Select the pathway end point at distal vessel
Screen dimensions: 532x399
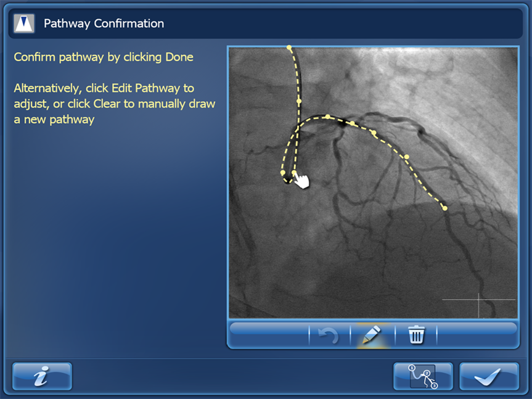[445, 208]
